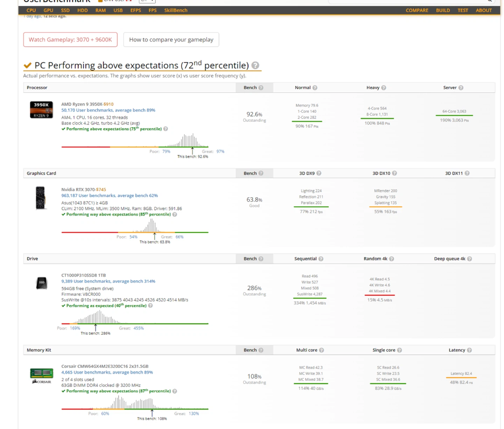This screenshot has width=504, height=429.
Task: Click the drive 286% bench score
Action: 254,288
